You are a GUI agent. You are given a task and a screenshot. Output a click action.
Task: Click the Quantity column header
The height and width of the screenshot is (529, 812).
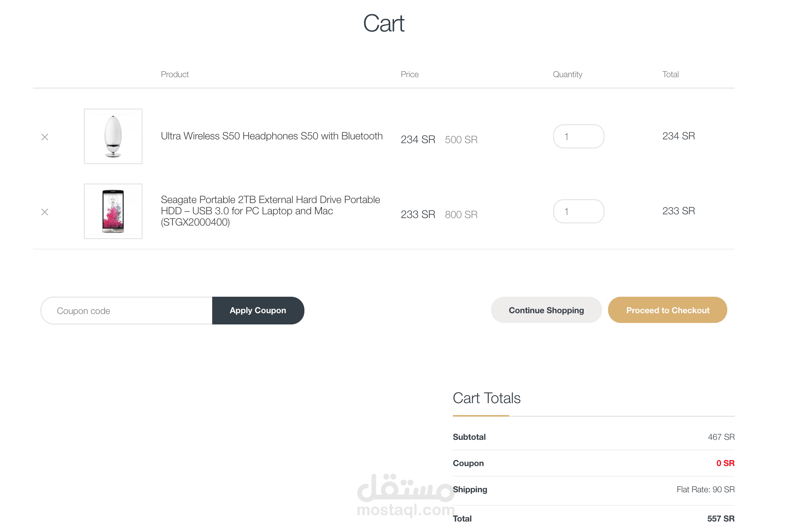pos(567,74)
